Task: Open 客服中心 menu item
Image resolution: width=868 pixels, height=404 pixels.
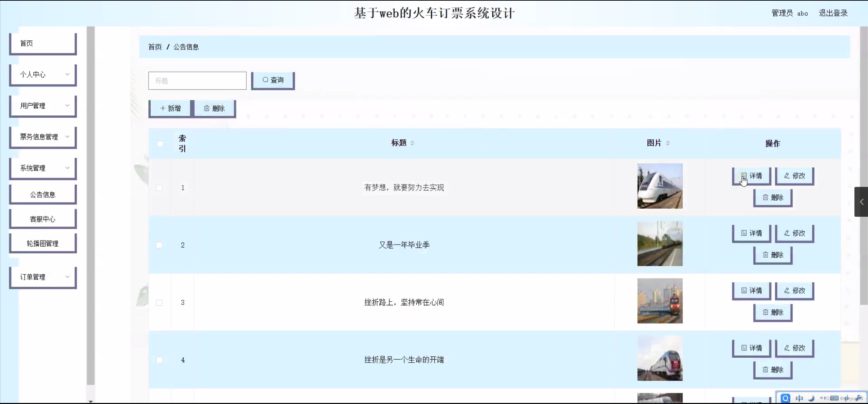Action: click(x=43, y=219)
